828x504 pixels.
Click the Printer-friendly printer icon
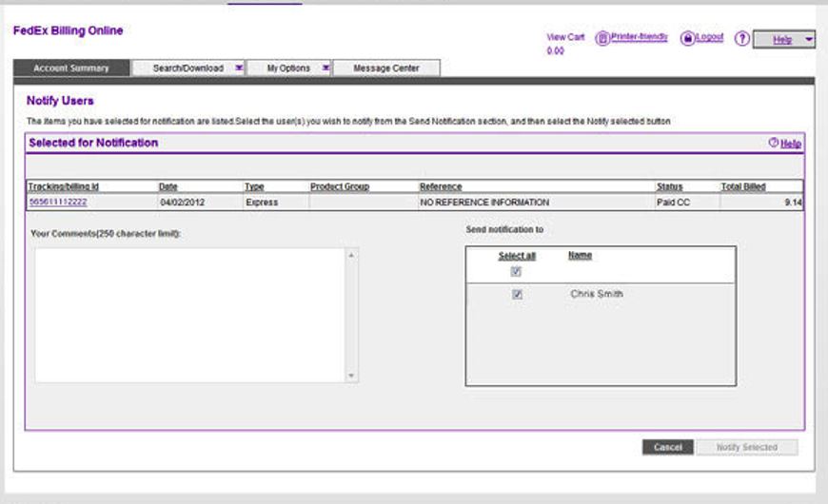602,38
